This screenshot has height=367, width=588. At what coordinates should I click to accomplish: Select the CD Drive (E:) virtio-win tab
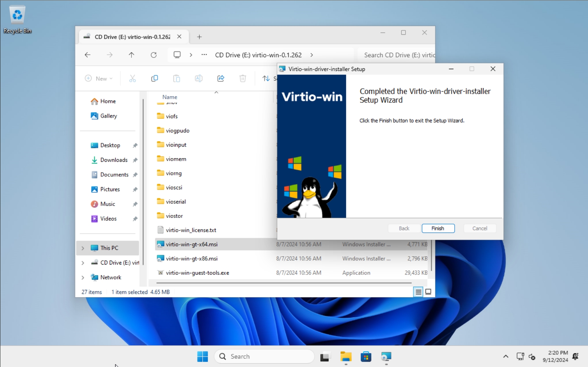coord(133,37)
